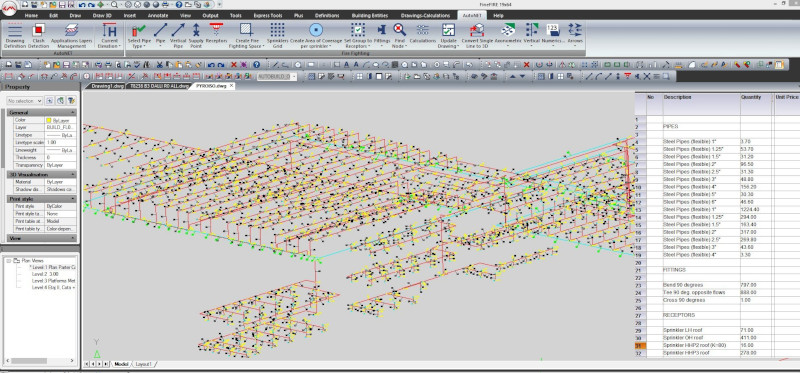Open the Building Entities ribbon tab
800x373 pixels.
(369, 15)
